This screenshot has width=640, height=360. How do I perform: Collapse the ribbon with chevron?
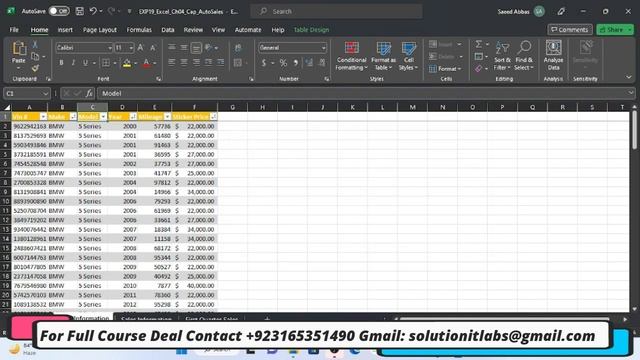[629, 77]
